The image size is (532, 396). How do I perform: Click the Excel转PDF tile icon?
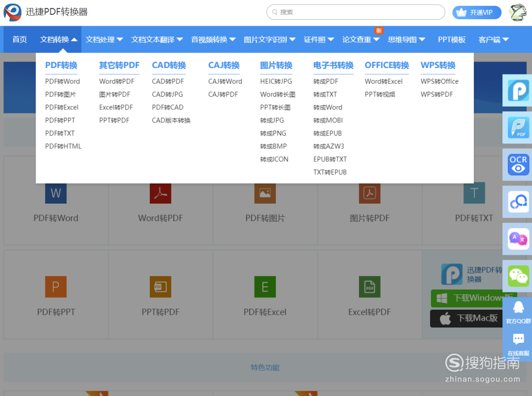(x=369, y=287)
